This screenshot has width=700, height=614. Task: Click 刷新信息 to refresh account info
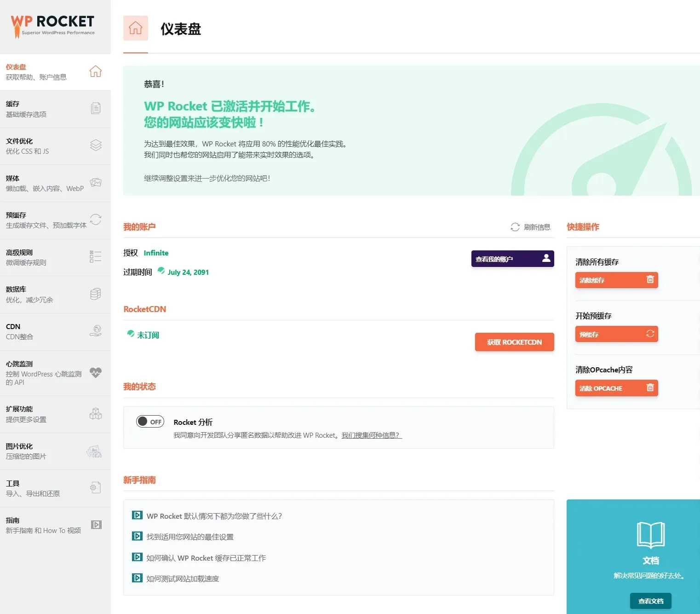[531, 227]
